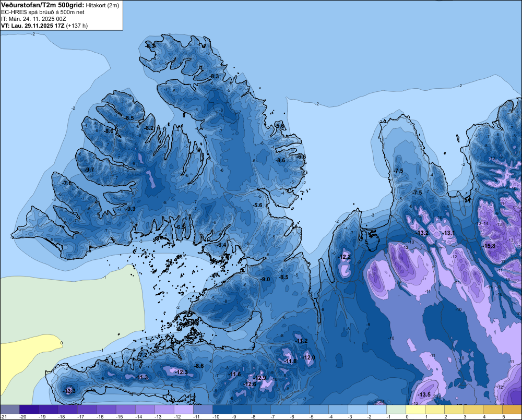522x420 pixels.
Task: Click the -11.8 temperature value on the map
Action: (x=291, y=361)
